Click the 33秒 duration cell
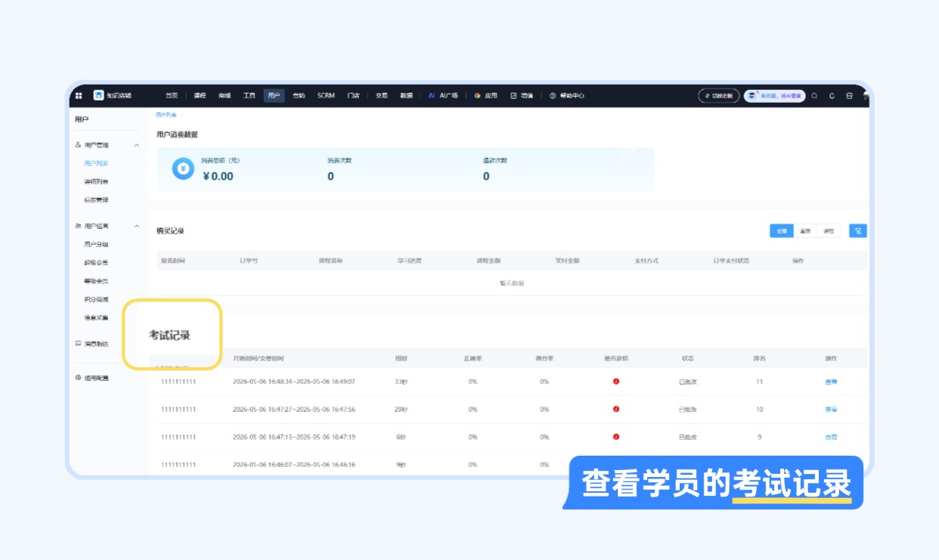The width and height of the screenshot is (939, 560). tap(401, 382)
